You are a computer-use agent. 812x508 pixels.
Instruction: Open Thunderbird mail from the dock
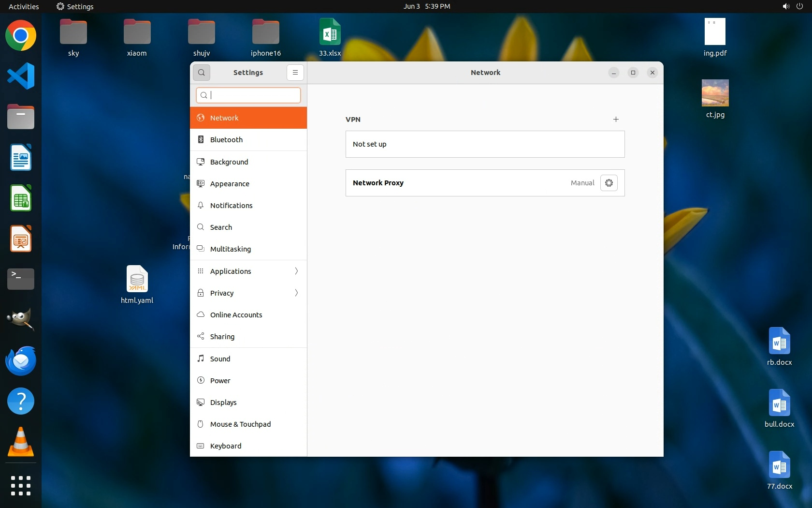pyautogui.click(x=21, y=361)
